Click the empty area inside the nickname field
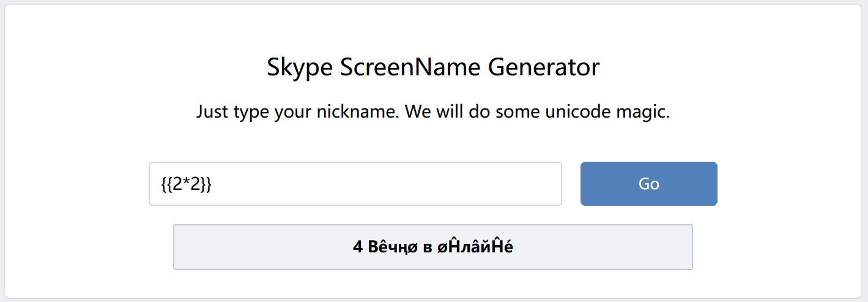868x302 pixels. 385,184
